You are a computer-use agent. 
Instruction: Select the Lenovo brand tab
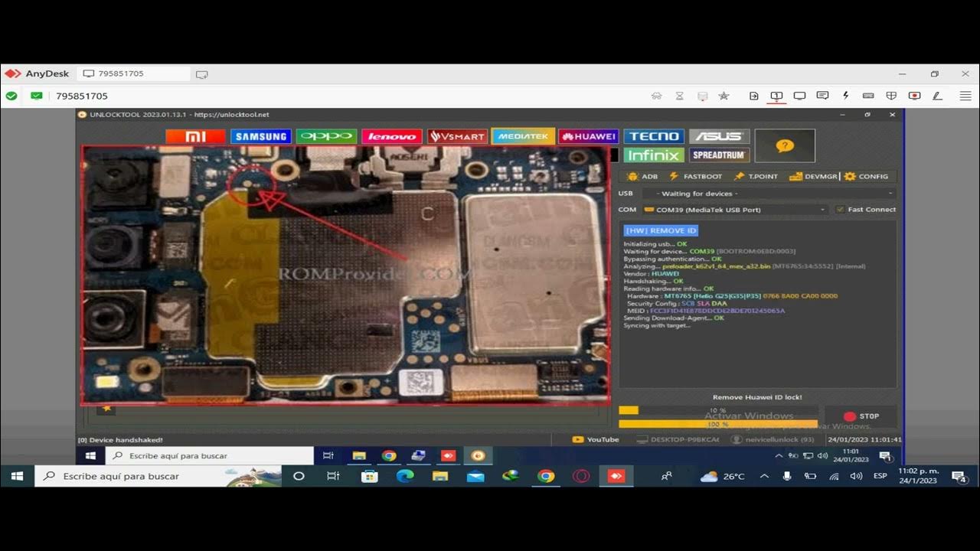click(391, 136)
